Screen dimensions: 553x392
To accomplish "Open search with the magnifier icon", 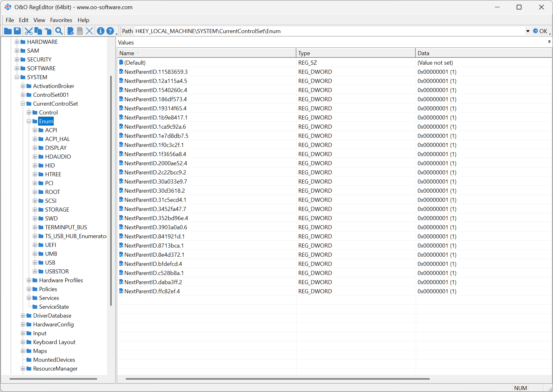I will point(59,31).
